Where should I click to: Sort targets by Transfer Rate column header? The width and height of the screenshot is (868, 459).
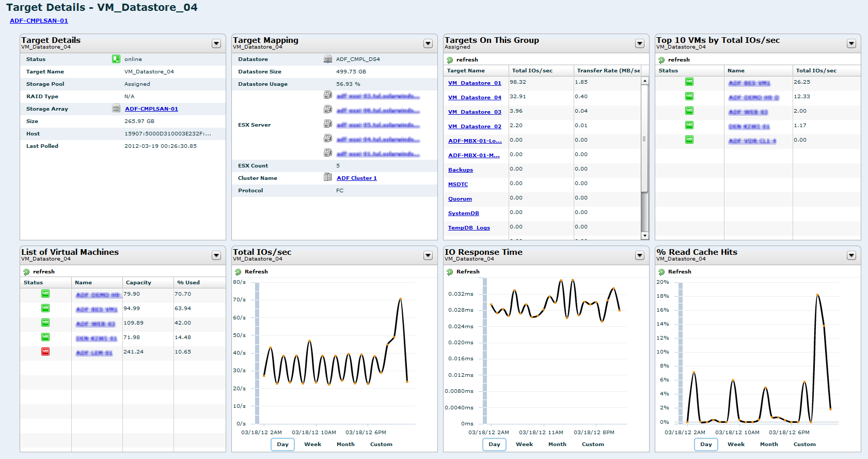pos(608,71)
